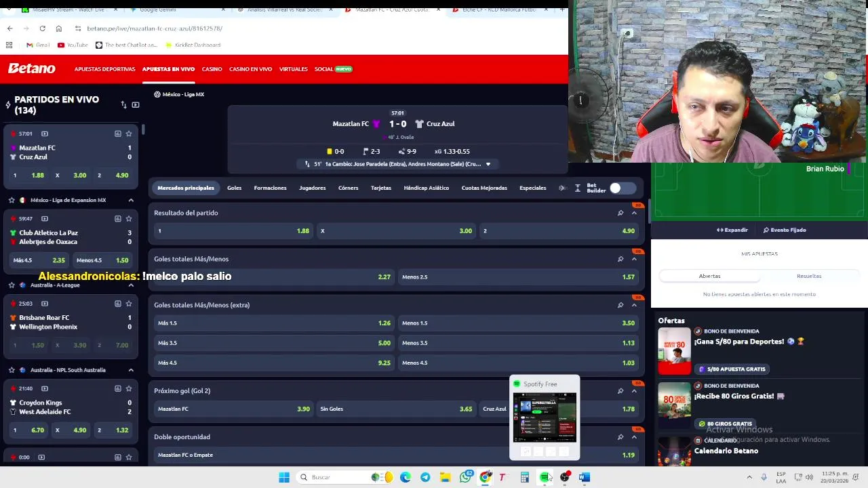Bet on Mazatlan win at 1.88

coord(233,231)
